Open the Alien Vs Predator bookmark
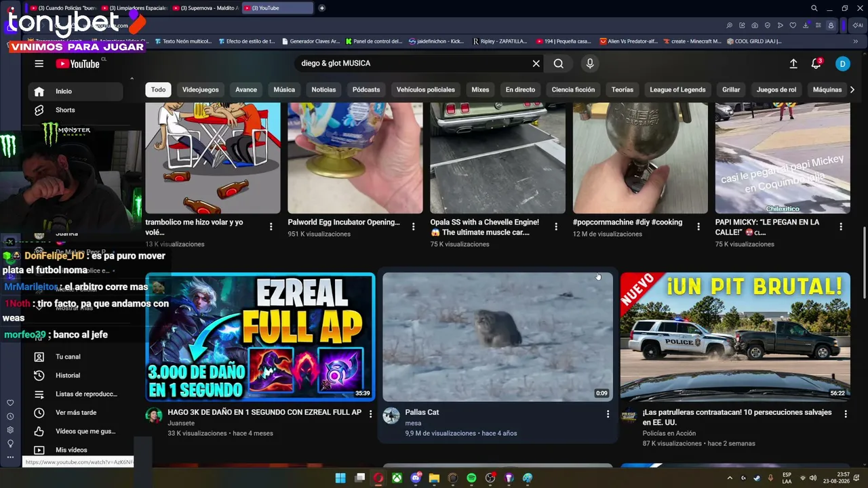The width and height of the screenshot is (868, 488). point(629,41)
